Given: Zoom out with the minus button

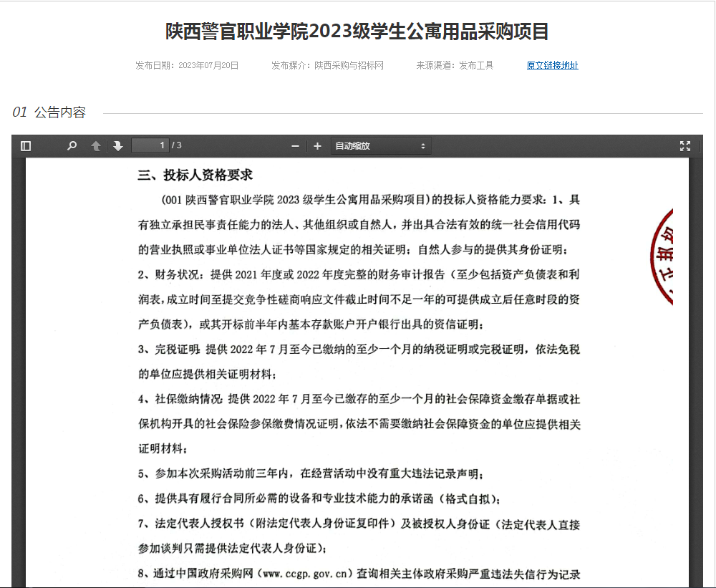Looking at the screenshot, I should 296,146.
